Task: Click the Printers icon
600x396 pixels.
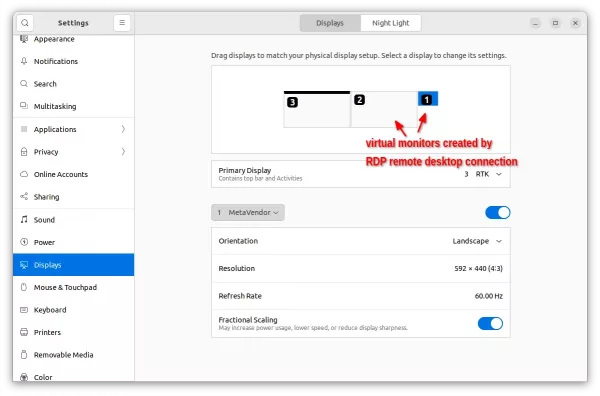Action: 24,332
